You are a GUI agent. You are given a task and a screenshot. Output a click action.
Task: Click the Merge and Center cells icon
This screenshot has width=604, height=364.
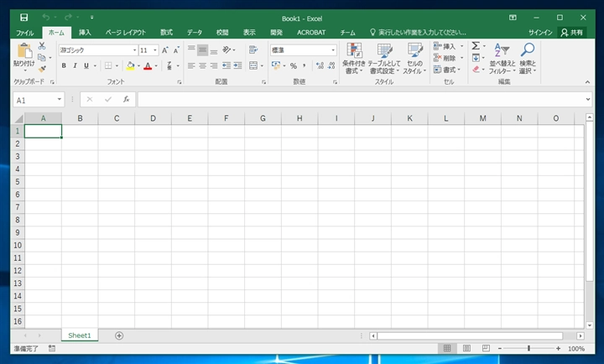(x=253, y=65)
